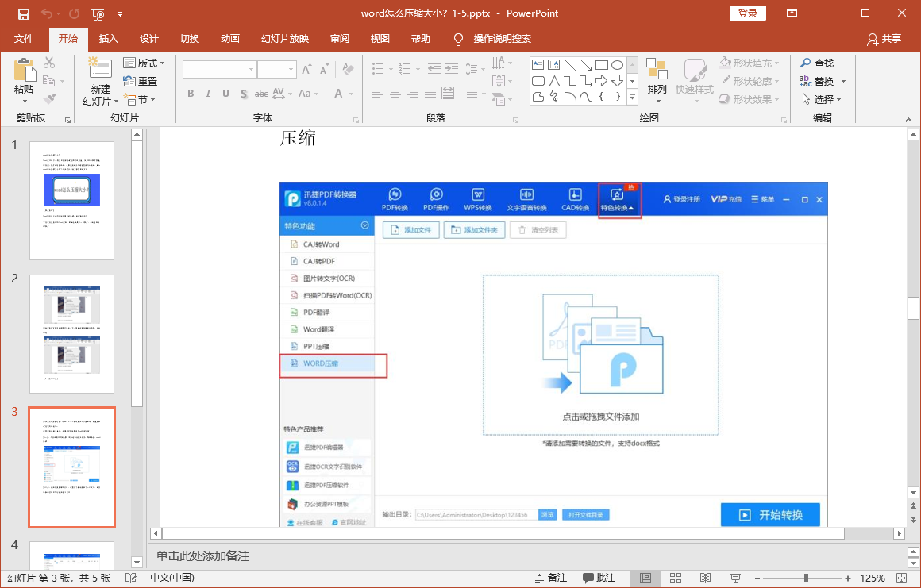
Task: Apply italic formatting with I
Action: (208, 94)
